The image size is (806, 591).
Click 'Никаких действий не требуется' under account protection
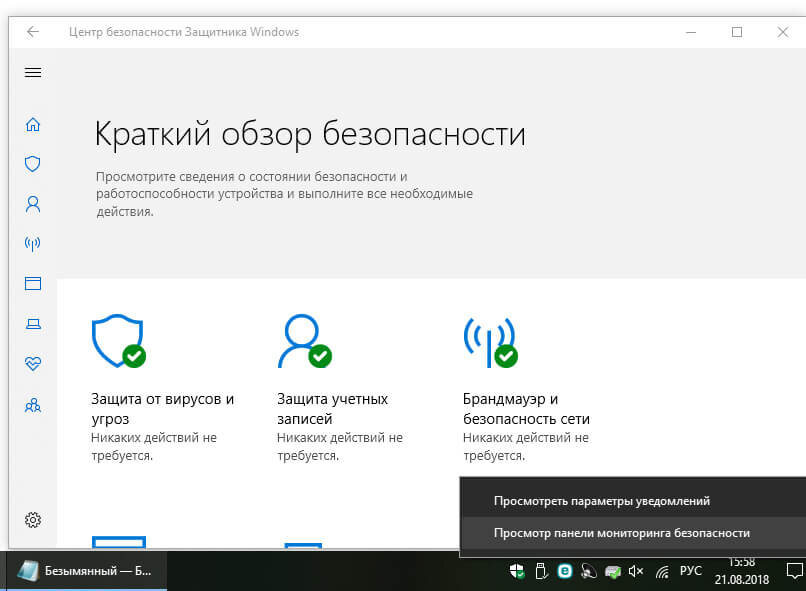click(x=340, y=447)
